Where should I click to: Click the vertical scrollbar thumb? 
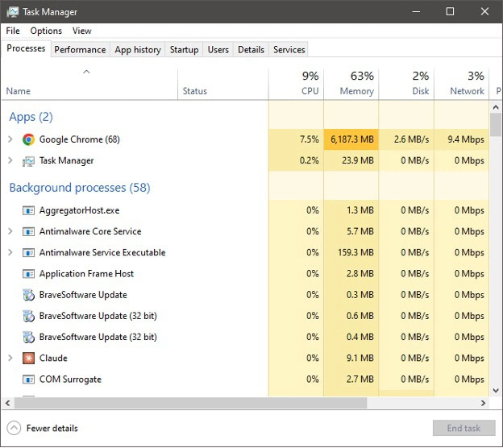tap(496, 125)
